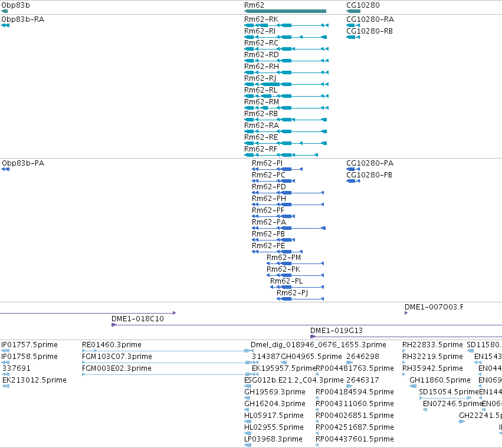Click the GH04965.5prime EST label
This screenshot has height=448, width=502.
coord(311,357)
